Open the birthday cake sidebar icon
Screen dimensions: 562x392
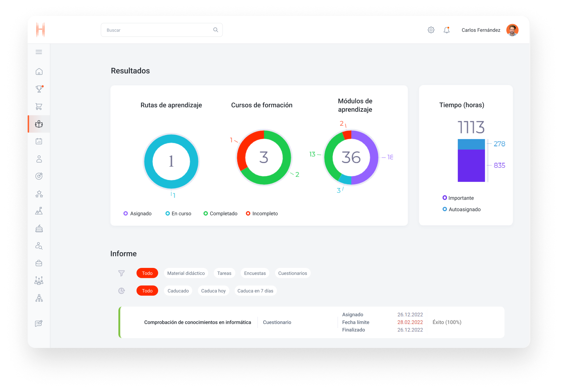click(39, 229)
